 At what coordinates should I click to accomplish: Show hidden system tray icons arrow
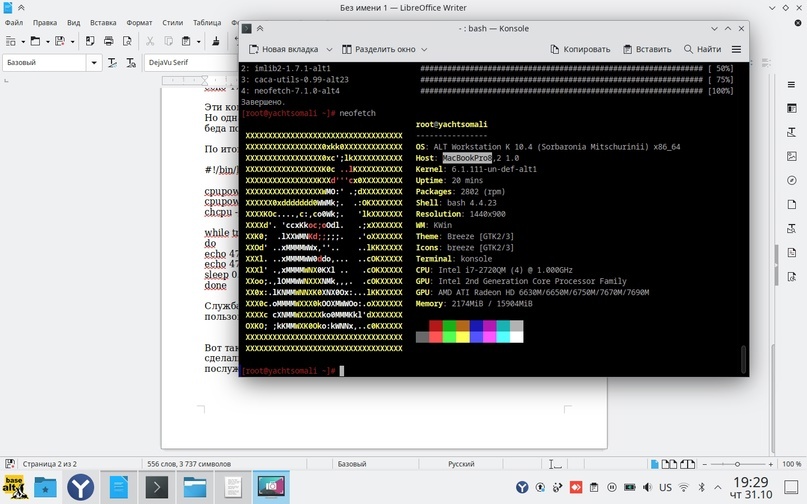717,487
